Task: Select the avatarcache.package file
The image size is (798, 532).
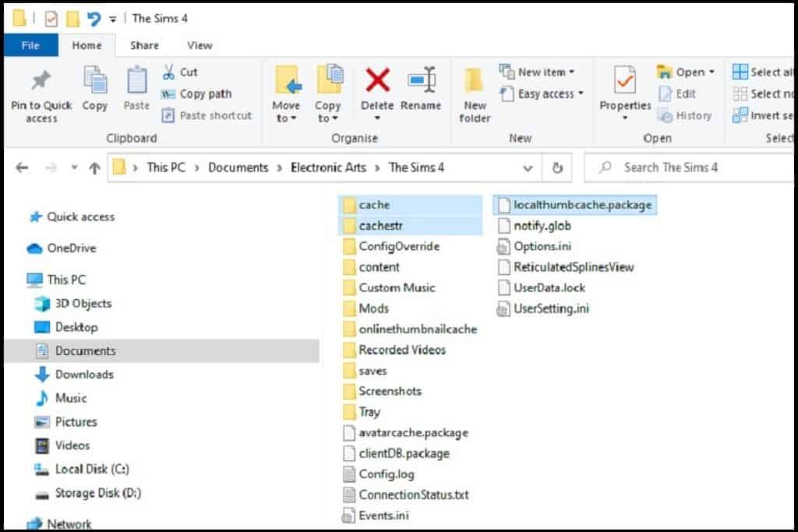Action: [x=405, y=433]
